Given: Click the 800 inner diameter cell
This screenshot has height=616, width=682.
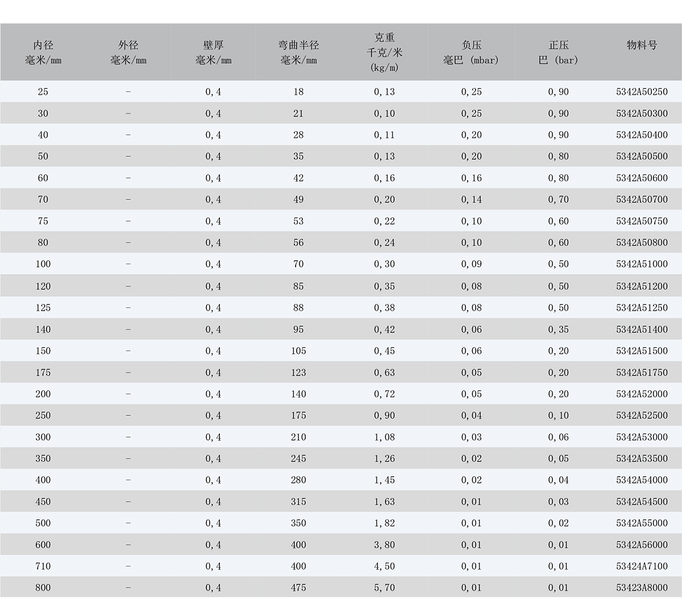Looking at the screenshot, I should 43,588.
